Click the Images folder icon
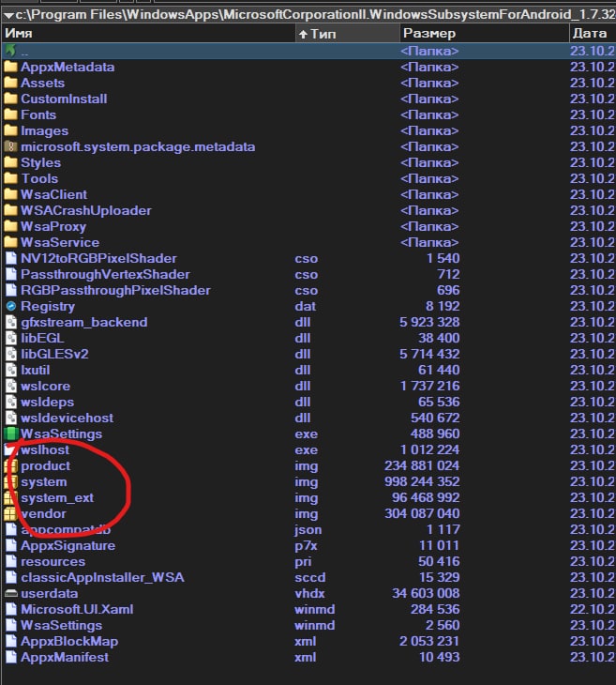 tap(10, 130)
